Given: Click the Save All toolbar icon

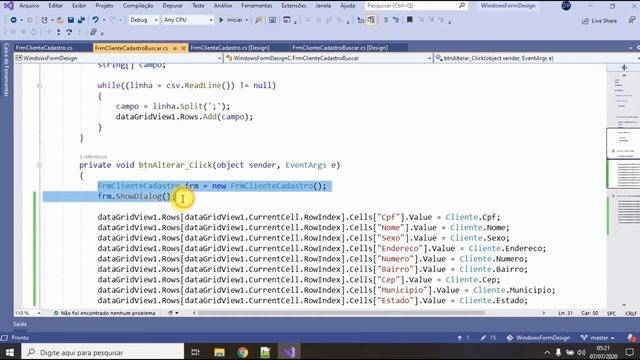Looking at the screenshot, I should point(81,20).
